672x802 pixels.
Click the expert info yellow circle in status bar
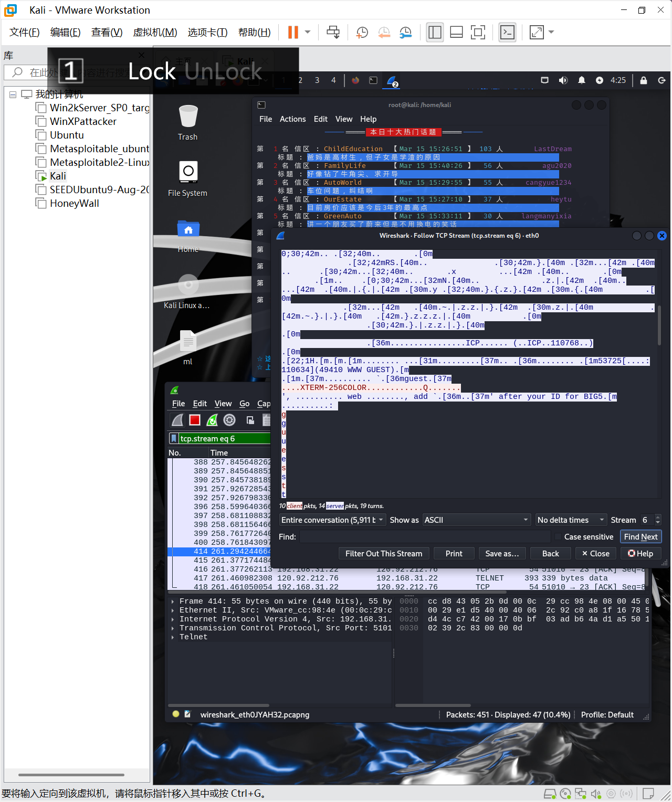(x=176, y=714)
